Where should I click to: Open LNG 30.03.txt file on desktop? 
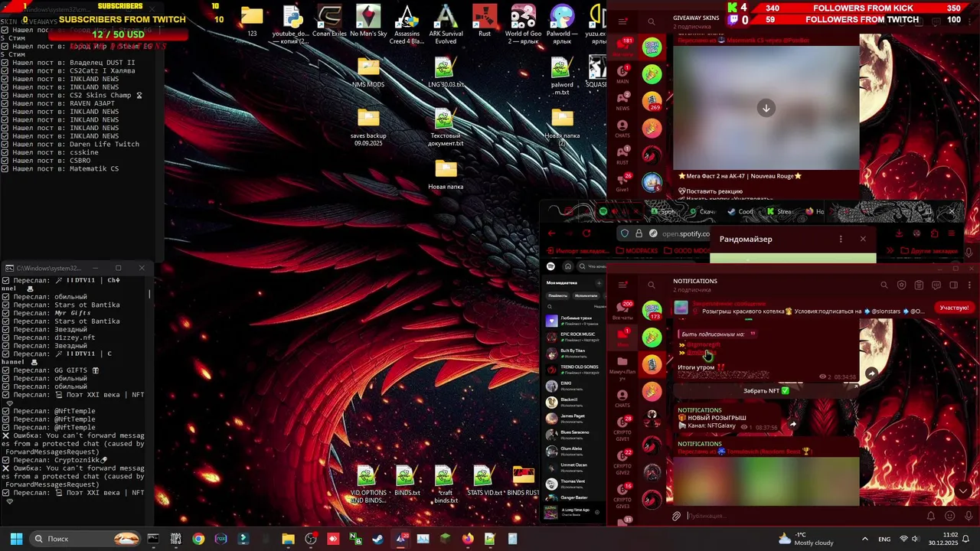coord(446,72)
